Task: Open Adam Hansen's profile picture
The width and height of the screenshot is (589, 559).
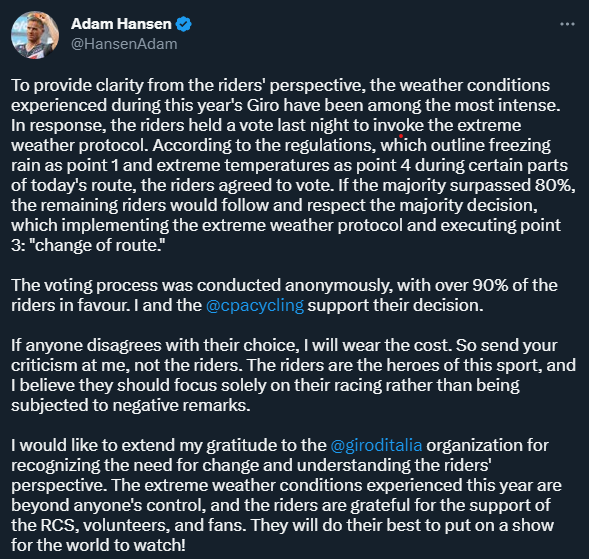Action: tap(35, 35)
